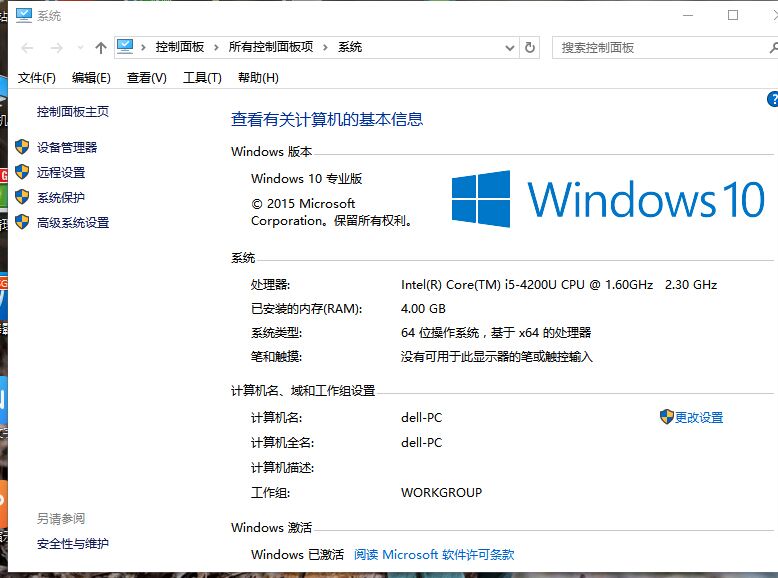The image size is (778, 578).
Task: Click the shield icon beside 设备管理器
Action: [22, 147]
